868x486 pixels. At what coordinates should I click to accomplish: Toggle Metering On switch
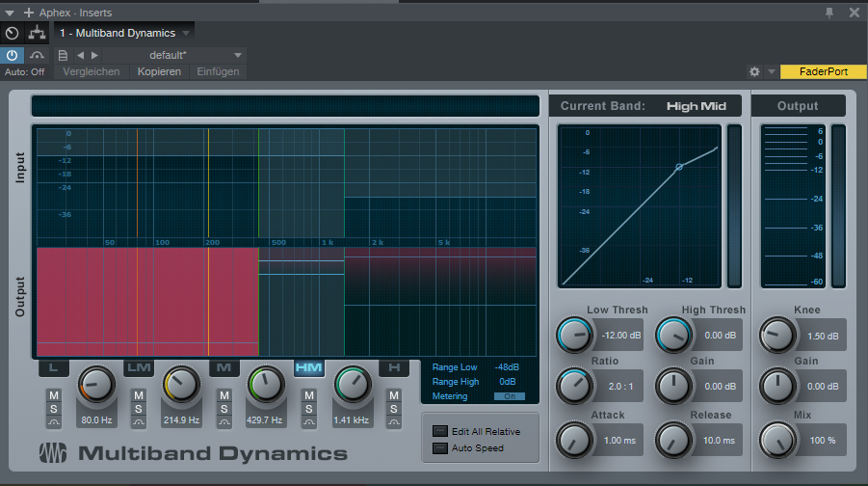(510, 396)
